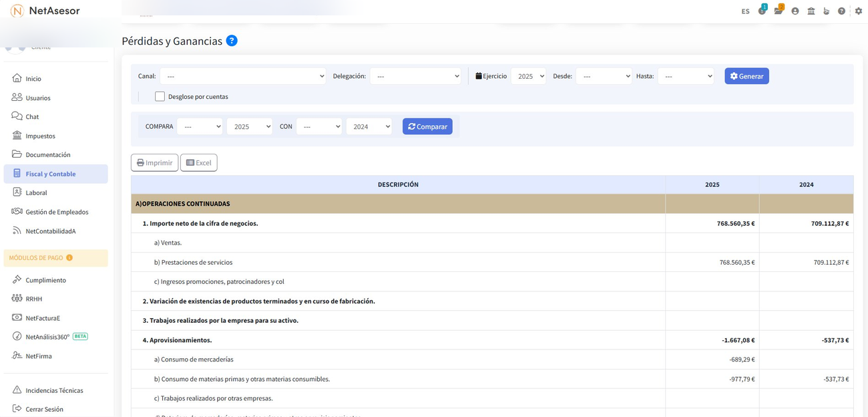Open the alerts icon with badge 1
This screenshot has width=868, height=417.
[762, 11]
